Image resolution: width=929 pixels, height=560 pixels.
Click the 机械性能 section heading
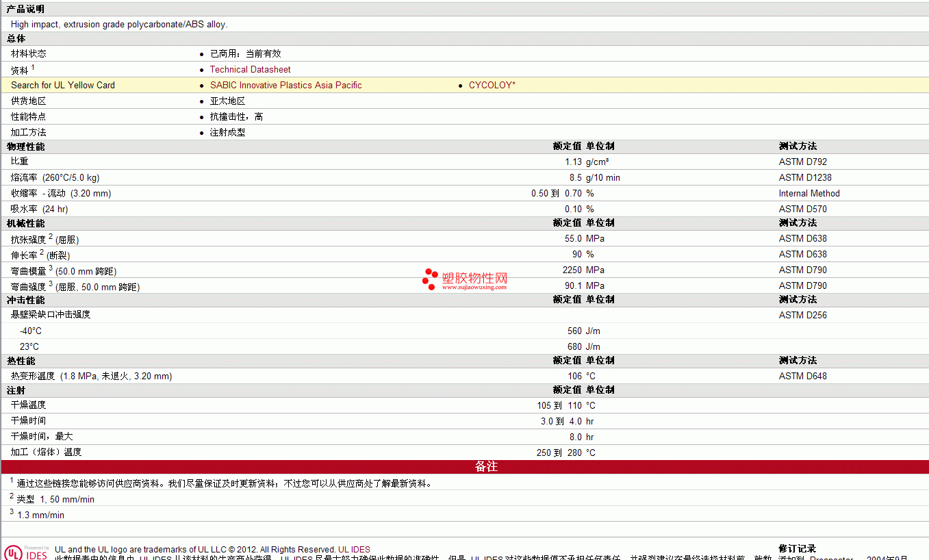(x=25, y=223)
